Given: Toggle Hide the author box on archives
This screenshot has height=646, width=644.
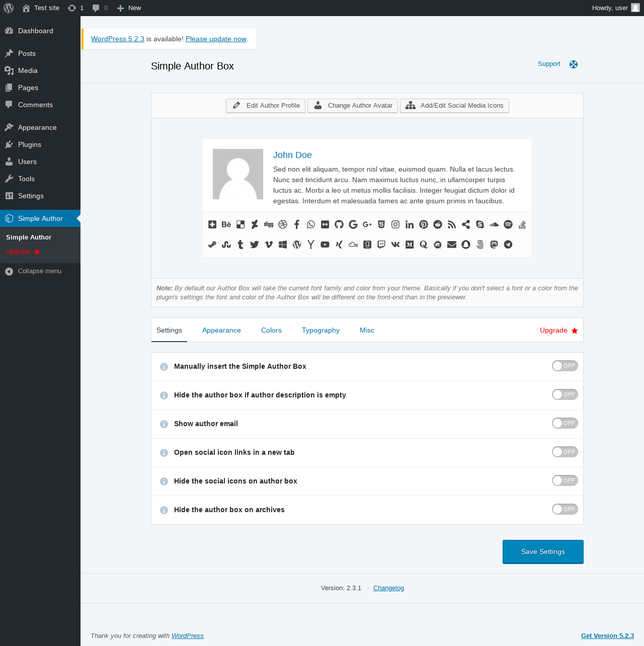Looking at the screenshot, I should pyautogui.click(x=565, y=509).
